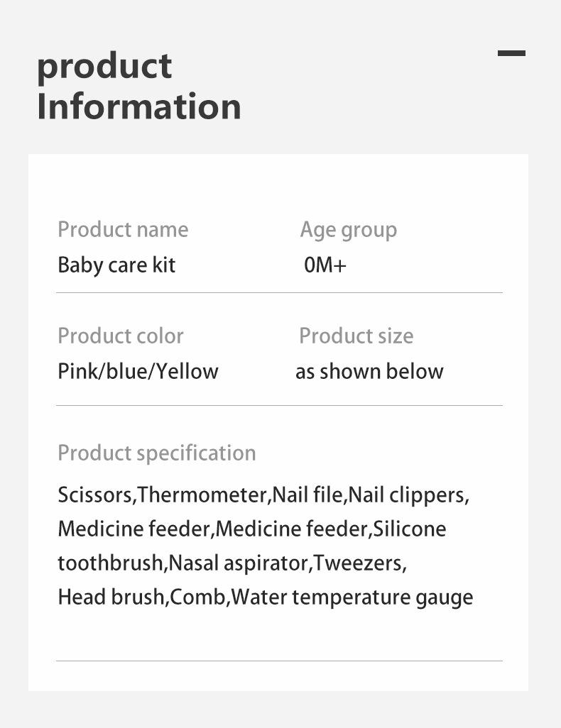Click 'Nail clippers' in the specification list
The height and width of the screenshot is (728, 561).
click(x=406, y=496)
